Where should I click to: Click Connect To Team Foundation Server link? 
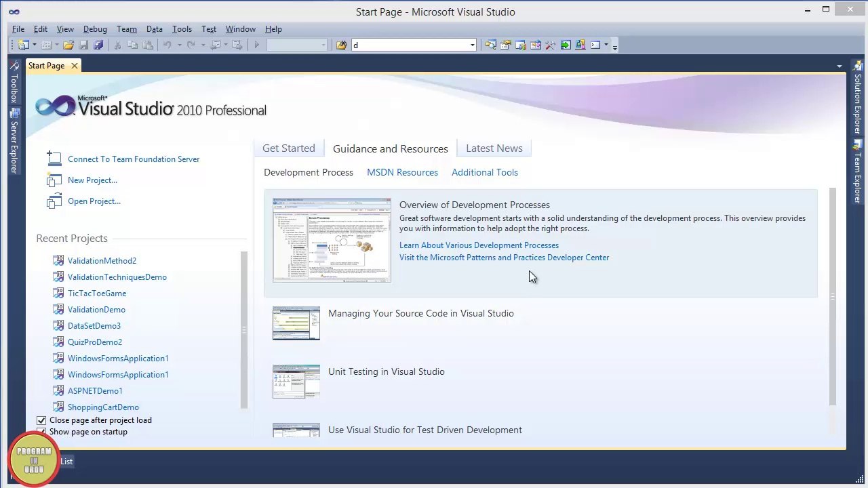(x=134, y=159)
